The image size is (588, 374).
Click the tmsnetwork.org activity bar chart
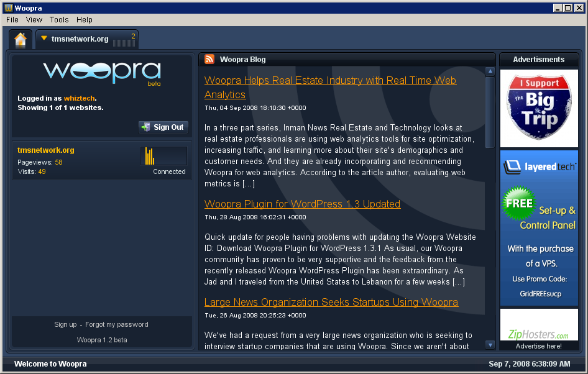point(163,155)
